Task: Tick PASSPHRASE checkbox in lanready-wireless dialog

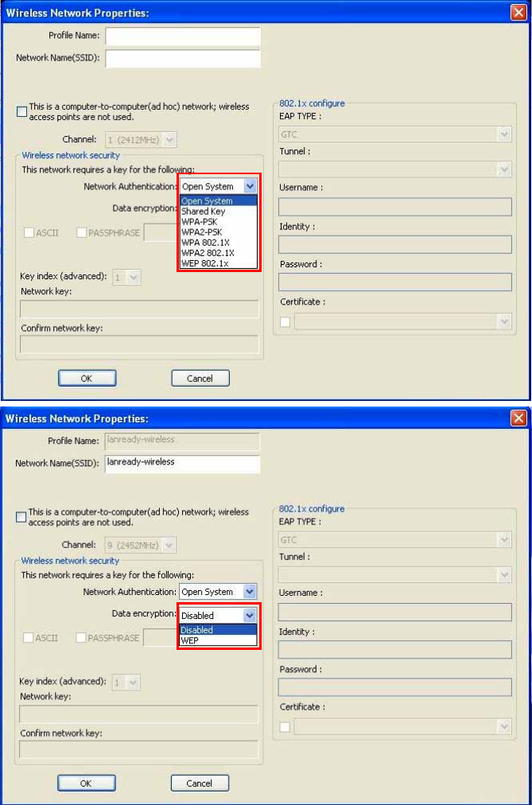Action: tap(80, 638)
